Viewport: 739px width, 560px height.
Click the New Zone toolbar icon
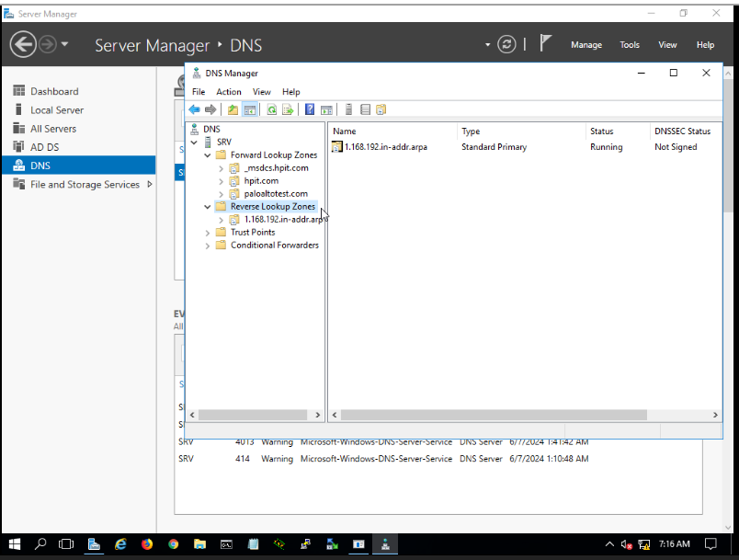(x=381, y=109)
